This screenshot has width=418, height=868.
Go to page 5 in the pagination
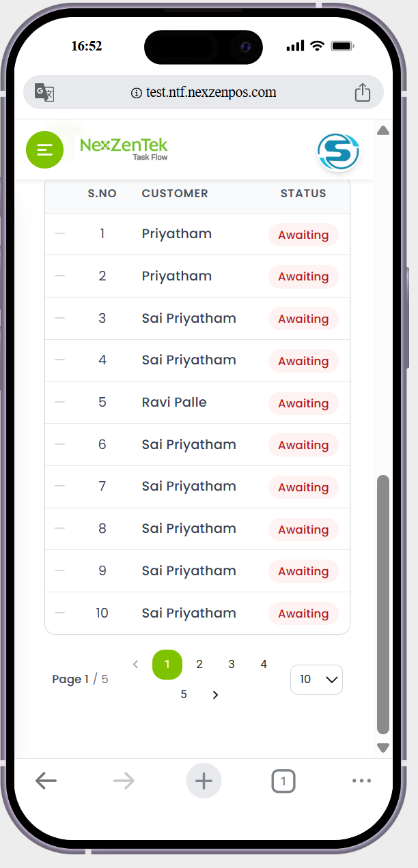point(183,694)
